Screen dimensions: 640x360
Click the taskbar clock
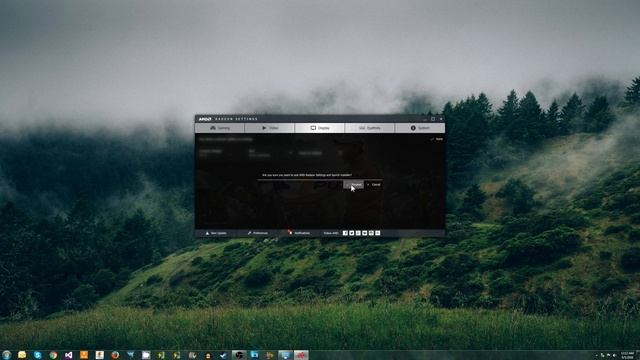627,355
